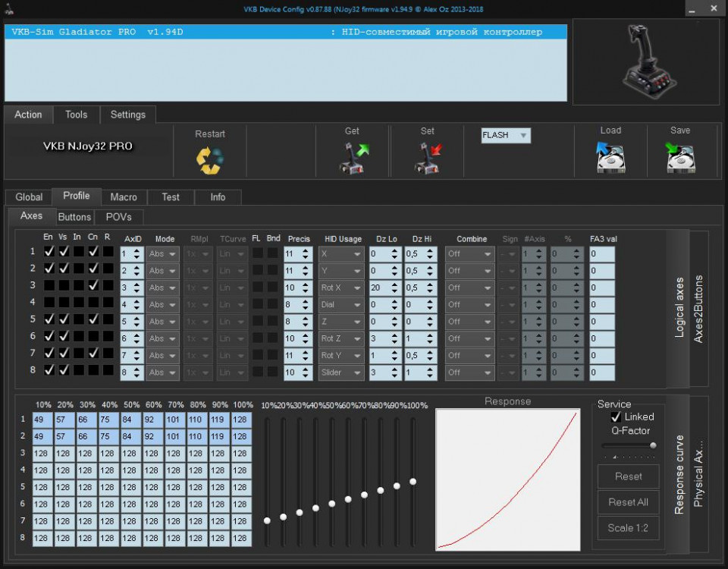Click the Set joystick icon
Screen dimensions: 728x569
(x=428, y=159)
